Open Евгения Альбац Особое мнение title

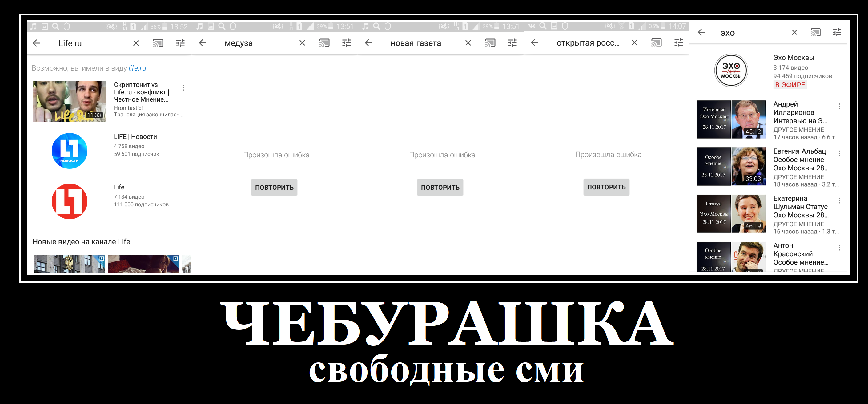click(x=801, y=160)
